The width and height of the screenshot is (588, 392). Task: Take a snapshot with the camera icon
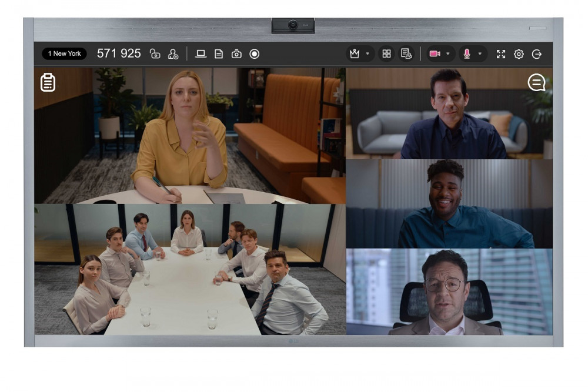tap(236, 54)
